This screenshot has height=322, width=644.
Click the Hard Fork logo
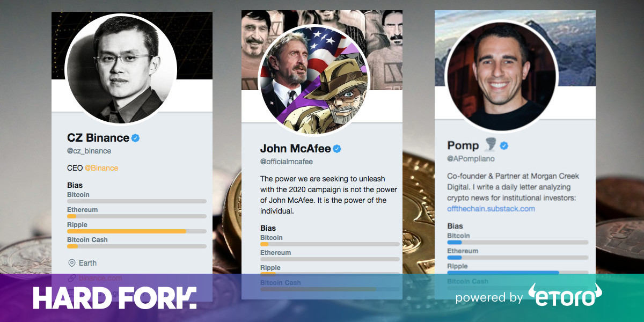pyautogui.click(x=114, y=297)
